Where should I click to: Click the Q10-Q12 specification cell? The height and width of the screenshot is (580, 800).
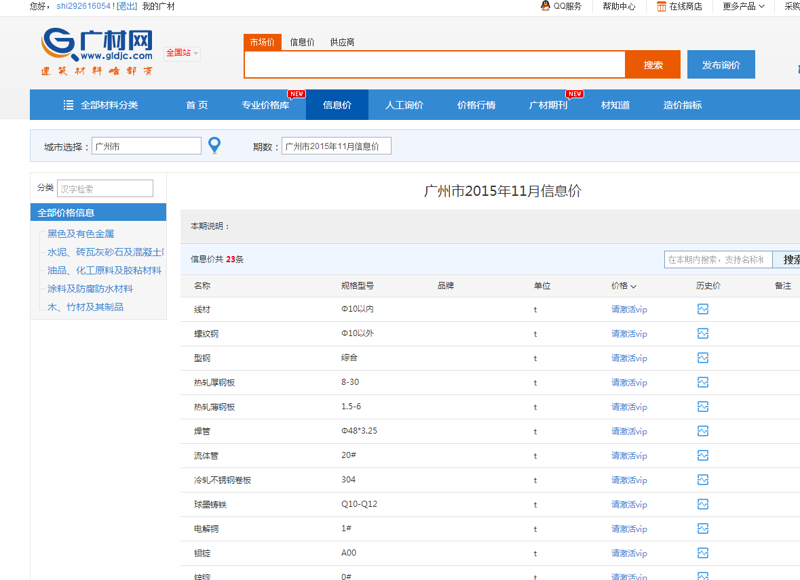(359, 504)
